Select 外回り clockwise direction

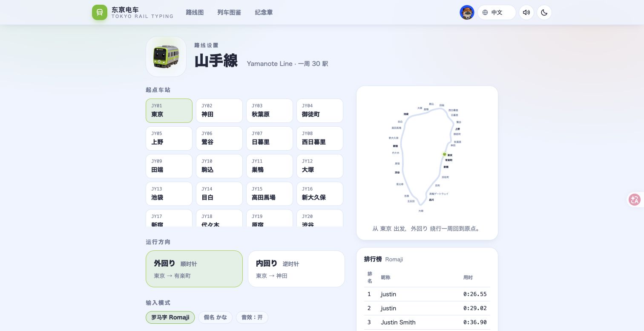click(x=194, y=269)
